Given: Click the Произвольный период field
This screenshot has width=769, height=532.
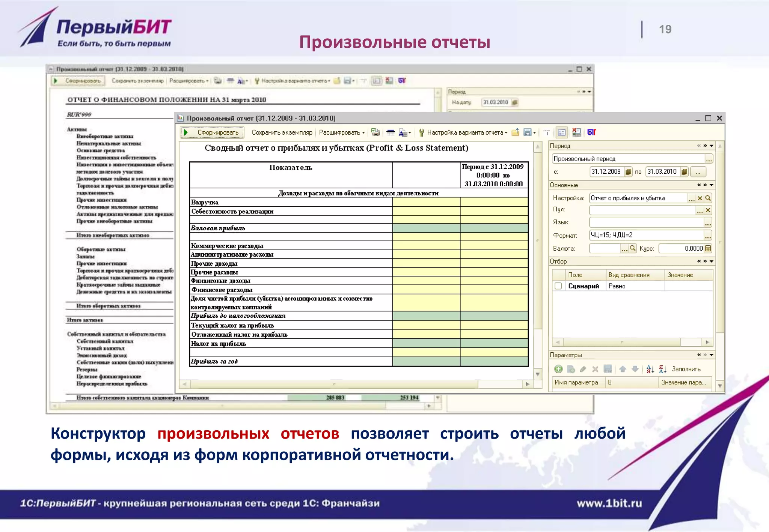Looking at the screenshot, I should tap(629, 159).
